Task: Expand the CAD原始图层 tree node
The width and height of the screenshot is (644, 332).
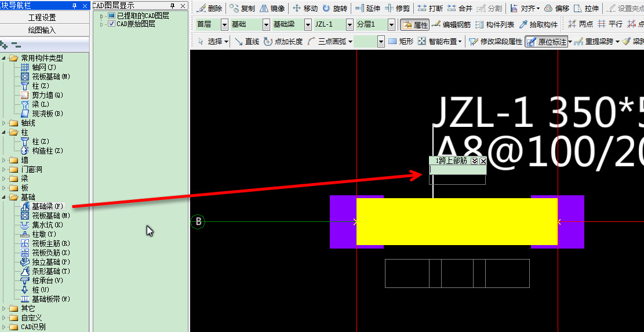Action: (102, 24)
